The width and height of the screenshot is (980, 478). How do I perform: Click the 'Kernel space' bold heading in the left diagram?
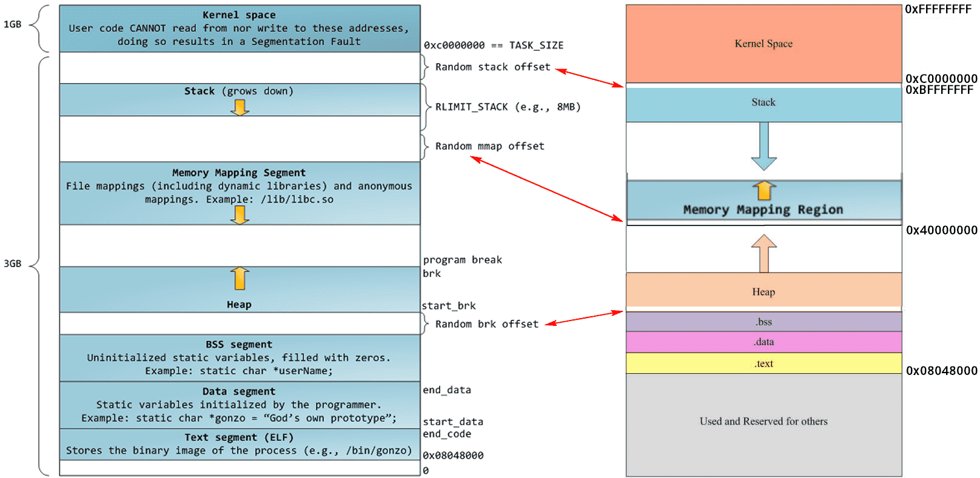click(239, 15)
